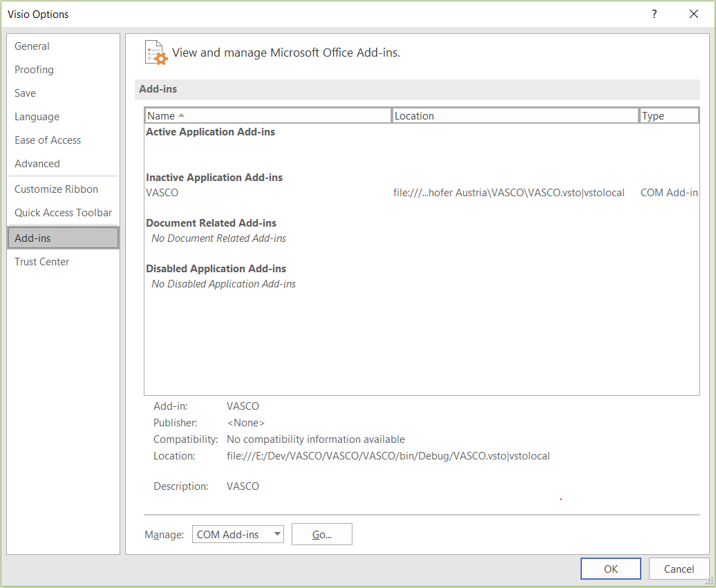This screenshot has height=588, width=716.
Task: Confirm with the OK button
Action: click(x=610, y=569)
